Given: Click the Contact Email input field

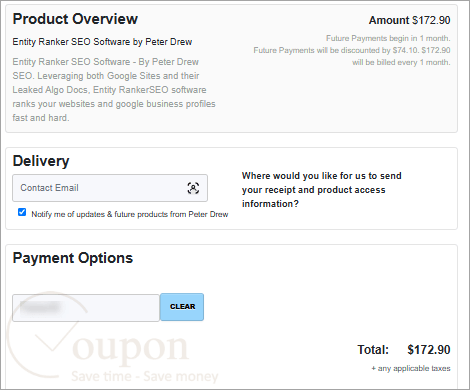Looking at the screenshot, I should click(x=110, y=188).
